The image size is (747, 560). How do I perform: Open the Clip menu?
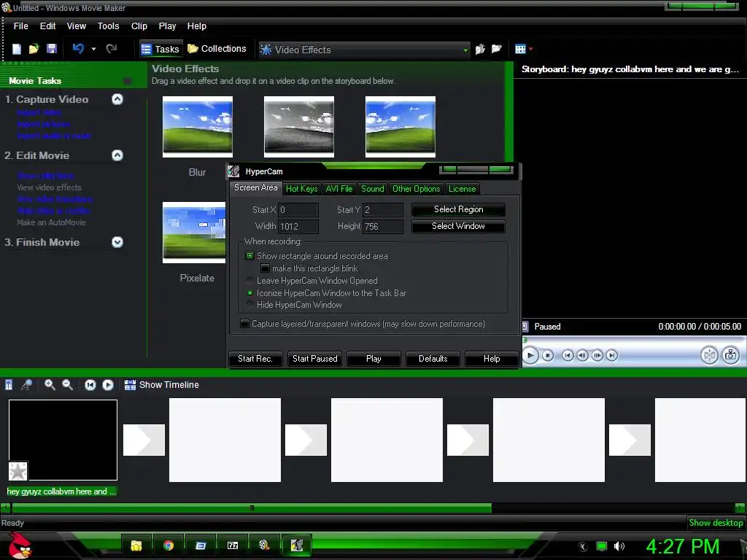pos(139,26)
